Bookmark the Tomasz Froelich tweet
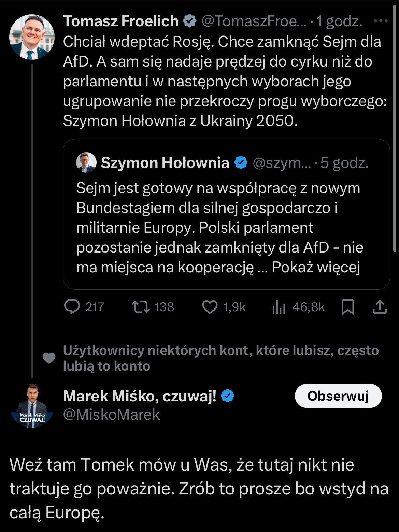 (347, 307)
